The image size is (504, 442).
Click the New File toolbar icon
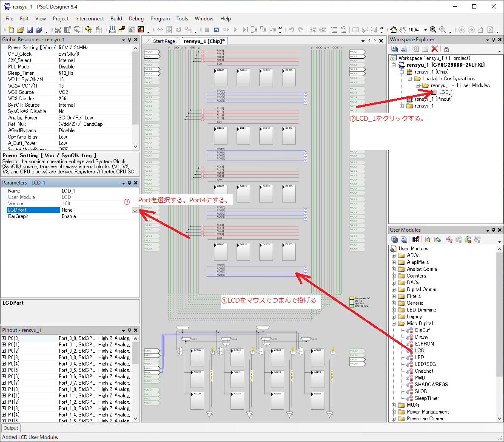(x=11, y=30)
